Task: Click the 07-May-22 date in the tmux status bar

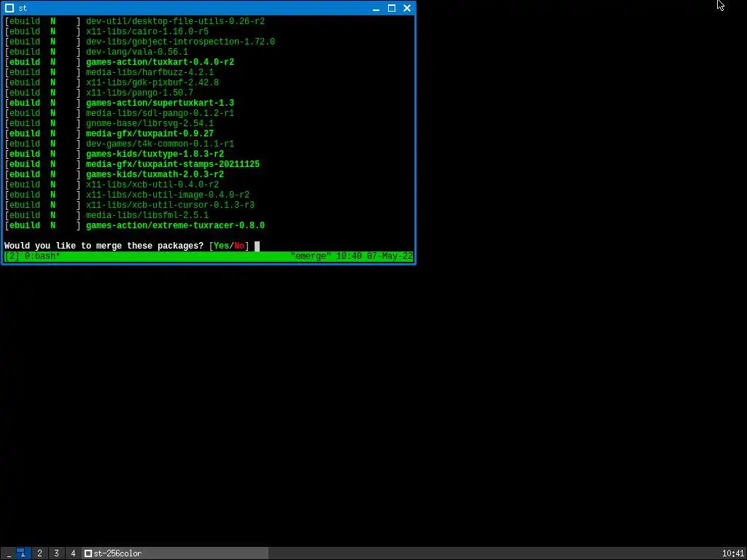Action: point(390,256)
